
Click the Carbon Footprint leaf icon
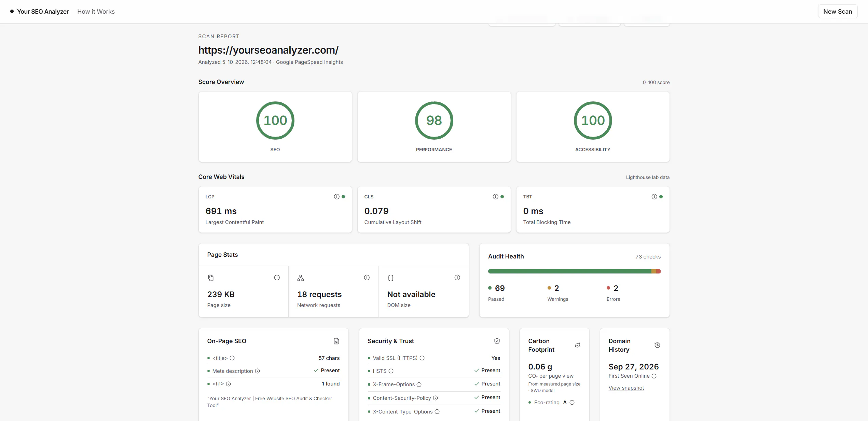click(x=577, y=345)
